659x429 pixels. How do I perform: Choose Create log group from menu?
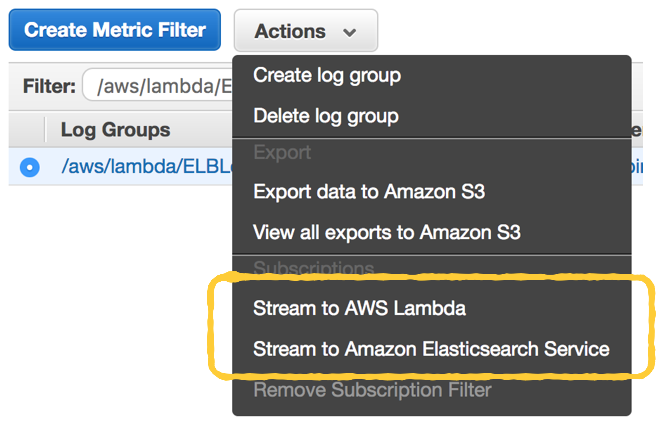pyautogui.click(x=327, y=75)
